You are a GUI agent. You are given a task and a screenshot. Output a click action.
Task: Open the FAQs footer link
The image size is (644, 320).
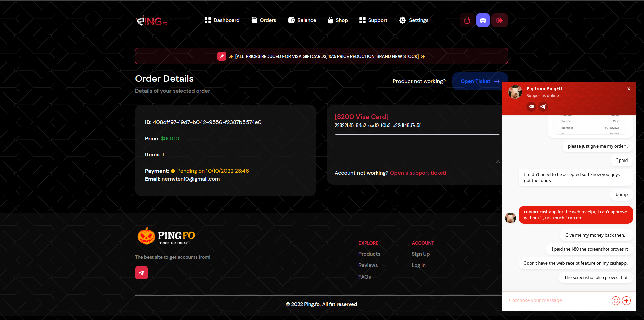click(x=365, y=277)
